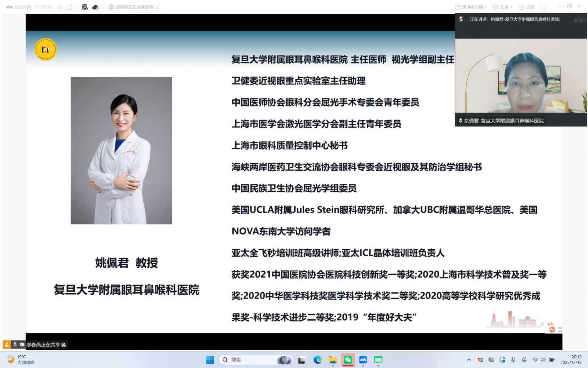
Task: Click the network signal strength icon
Action: tap(59, 7)
